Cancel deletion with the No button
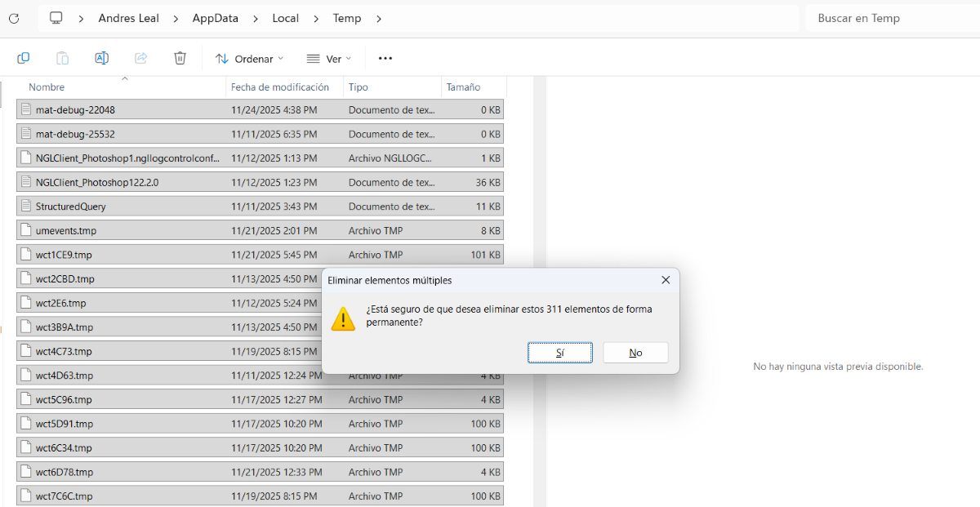 click(635, 353)
